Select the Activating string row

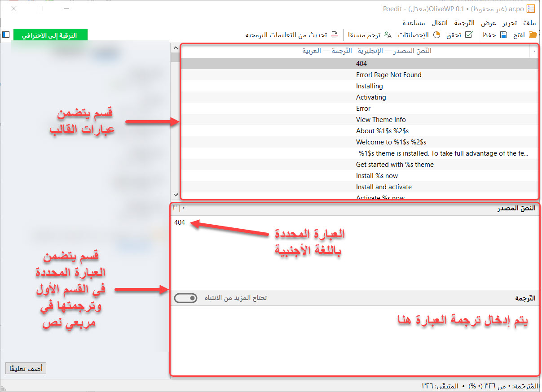[x=359, y=97]
